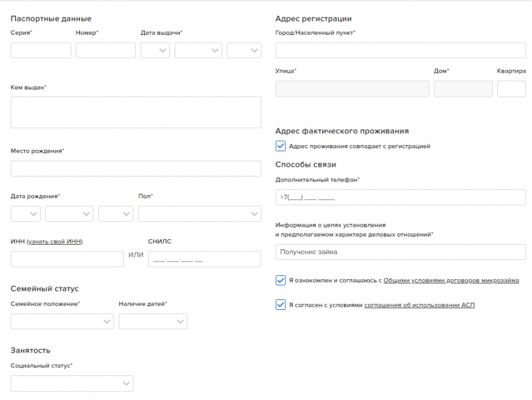Viewport: 532px width, 400px height.
Task: Uncheck Адрес проживания совпадает с регистрацией
Action: pyautogui.click(x=281, y=146)
